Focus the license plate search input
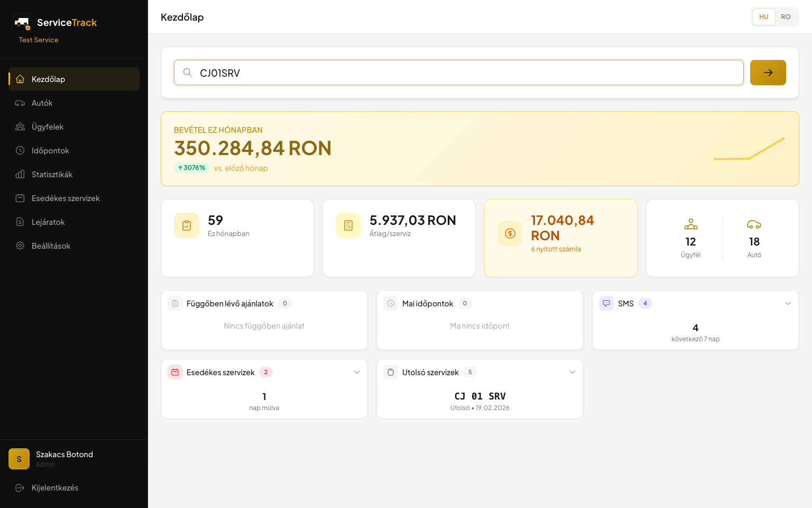The width and height of the screenshot is (812, 508). [x=465, y=72]
